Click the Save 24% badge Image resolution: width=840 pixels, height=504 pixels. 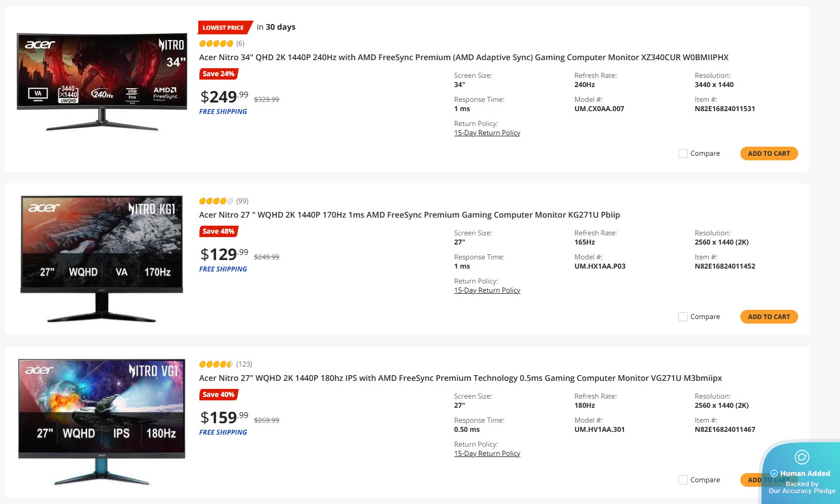point(218,74)
